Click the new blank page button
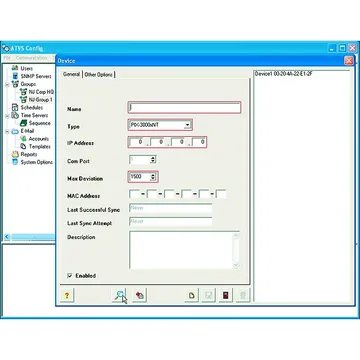 click(191, 295)
